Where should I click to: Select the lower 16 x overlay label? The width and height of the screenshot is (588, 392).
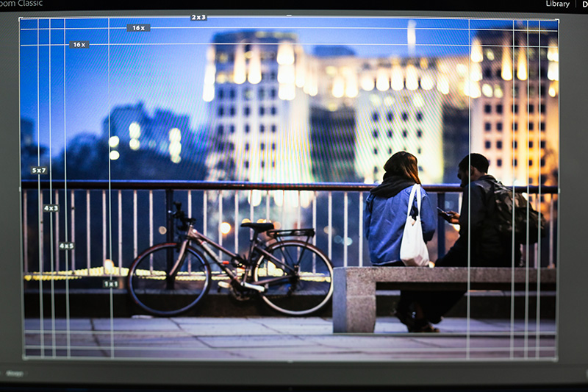[79, 45]
